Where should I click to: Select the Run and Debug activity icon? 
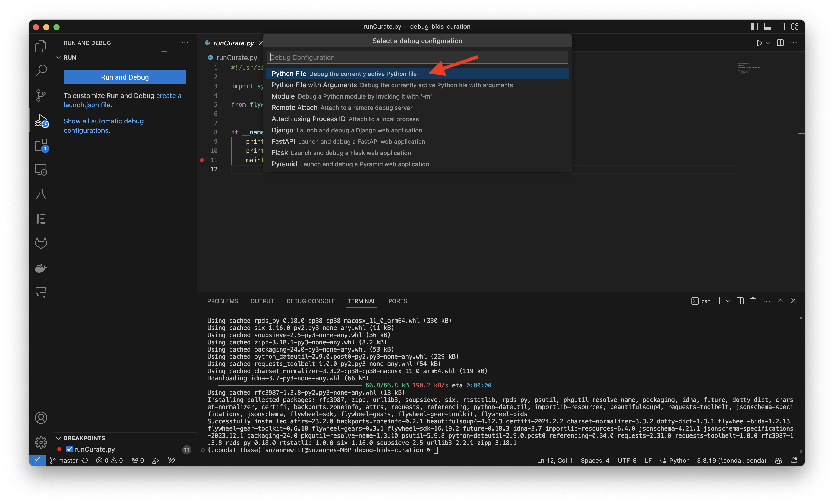(x=41, y=120)
